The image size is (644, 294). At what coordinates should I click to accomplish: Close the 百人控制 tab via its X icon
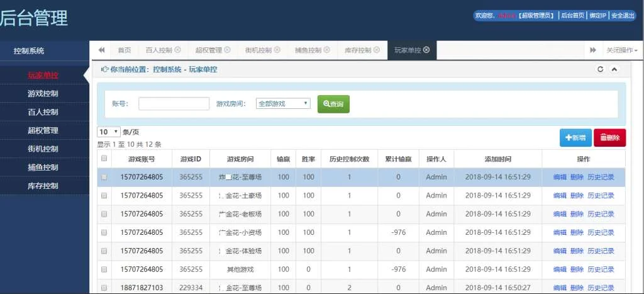[x=177, y=50]
